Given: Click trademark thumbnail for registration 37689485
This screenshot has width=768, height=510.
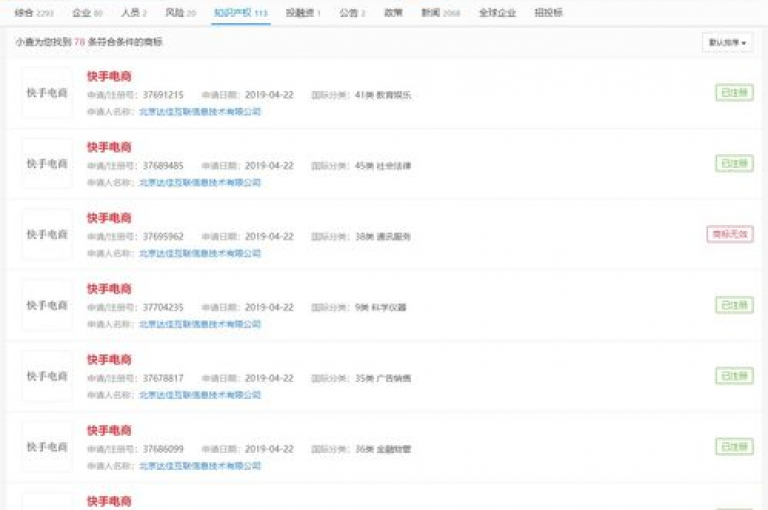Looking at the screenshot, I should 47,164.
